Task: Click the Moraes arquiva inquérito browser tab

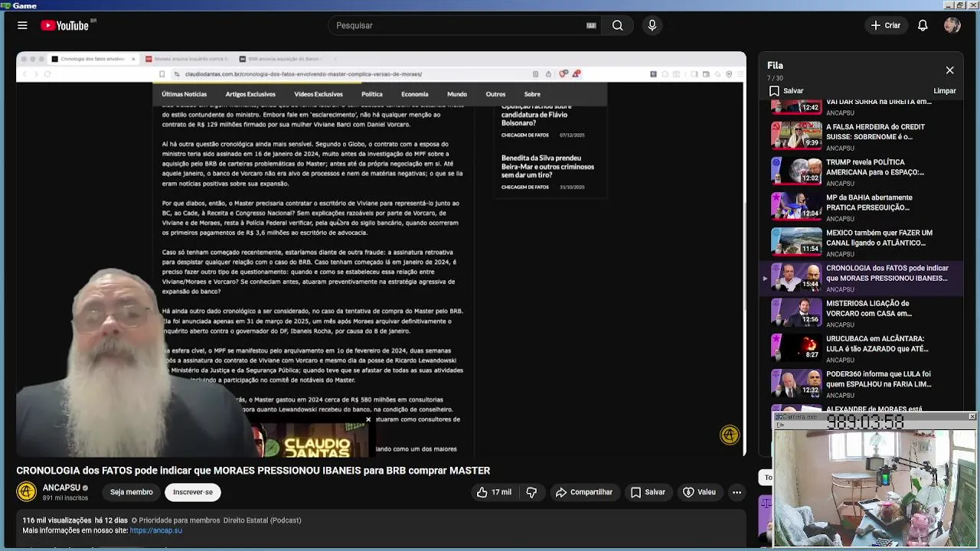Action: tap(187, 59)
